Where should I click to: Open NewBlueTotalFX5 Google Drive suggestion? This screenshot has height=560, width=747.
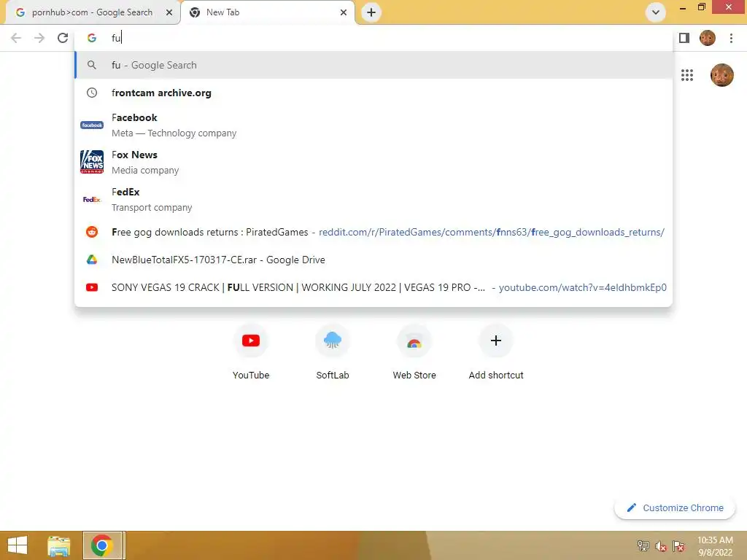pos(373,260)
